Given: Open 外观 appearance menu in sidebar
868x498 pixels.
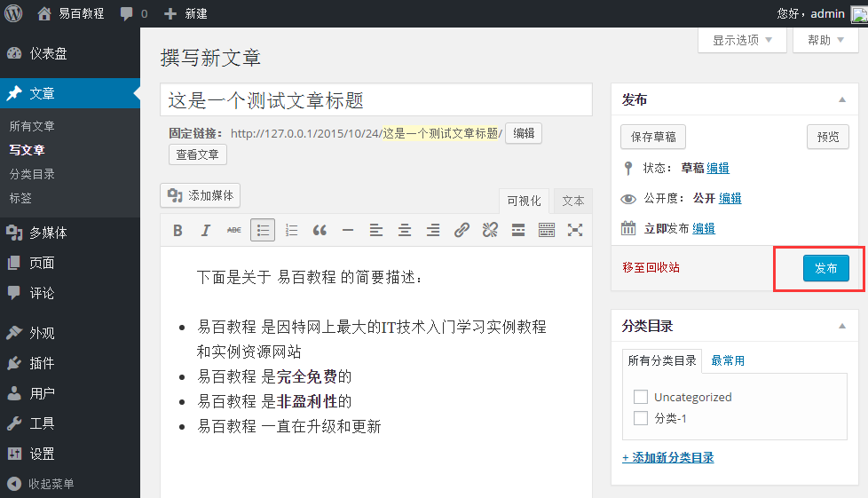Looking at the screenshot, I should (42, 333).
